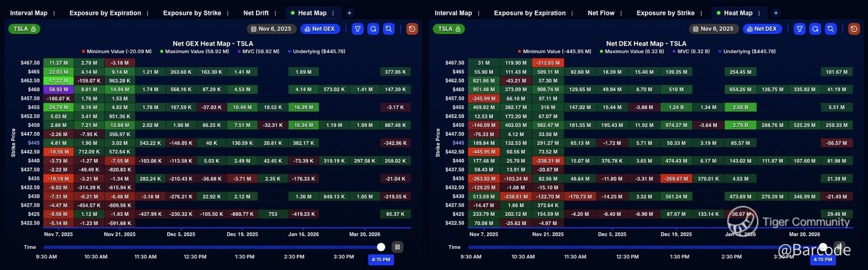Click the 2.60 B cell in Net DEX map
Viewport: 868px width, 270px height.
tap(740, 107)
